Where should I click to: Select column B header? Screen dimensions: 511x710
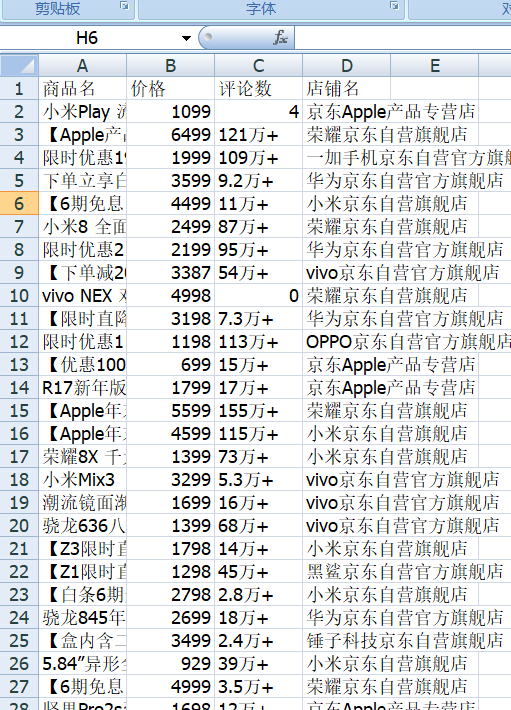click(x=170, y=66)
